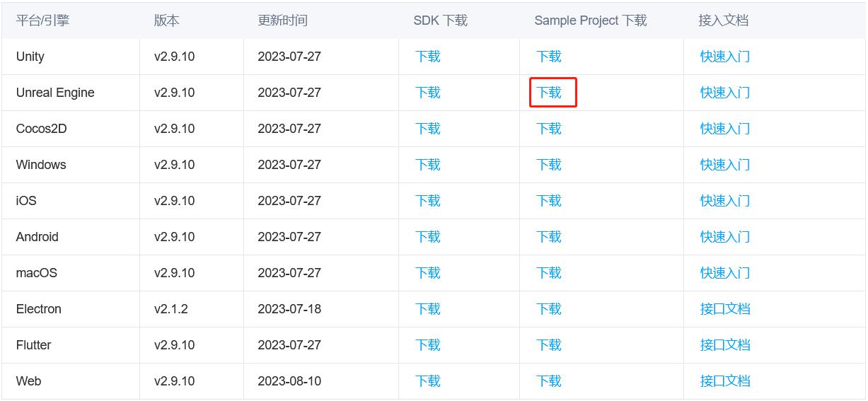The image size is (868, 401).
Task: Download the iOS Sample Project
Action: point(549,201)
